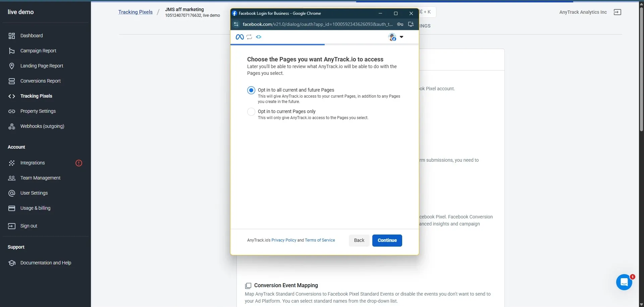Click the Documentation and Help graduation icon
The width and height of the screenshot is (644, 307).
click(x=12, y=263)
